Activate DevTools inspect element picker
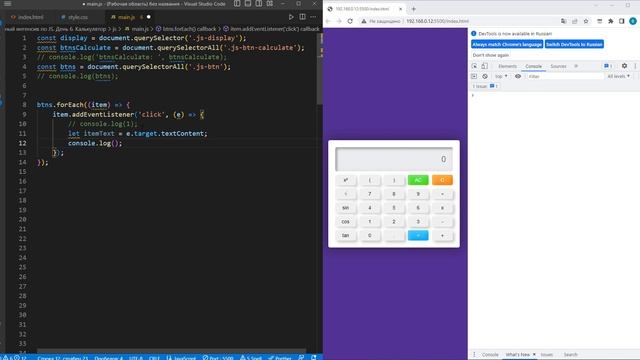The height and width of the screenshot is (360, 640). tap(474, 66)
